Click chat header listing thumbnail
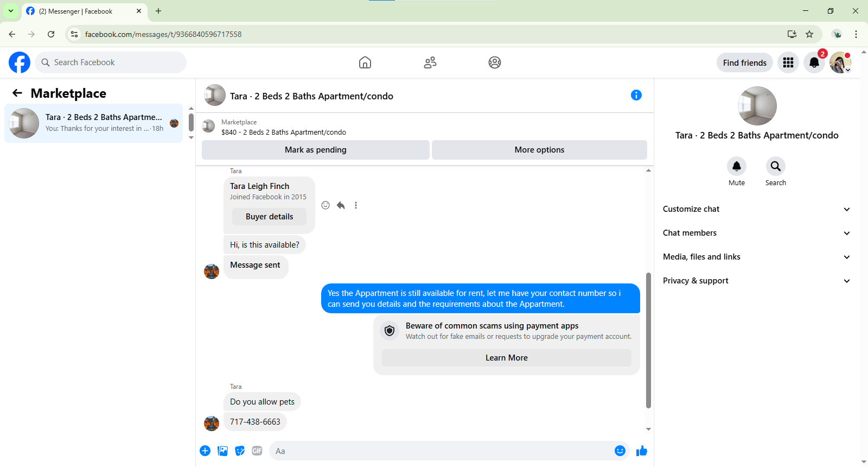868x467 pixels. pos(215,95)
